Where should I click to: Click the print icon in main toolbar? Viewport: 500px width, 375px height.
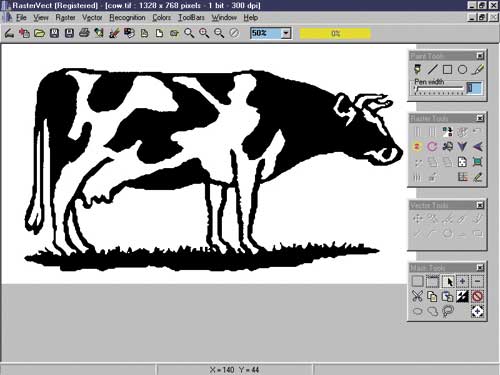(x=84, y=33)
